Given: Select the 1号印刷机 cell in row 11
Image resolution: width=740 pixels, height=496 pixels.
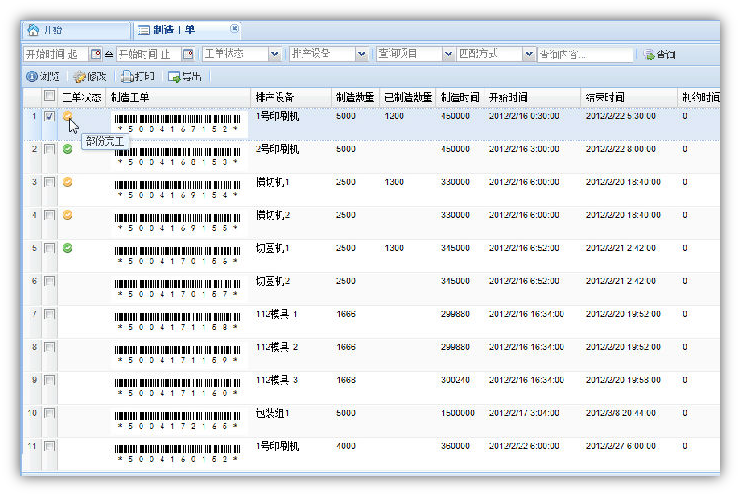Looking at the screenshot, I should (x=278, y=446).
